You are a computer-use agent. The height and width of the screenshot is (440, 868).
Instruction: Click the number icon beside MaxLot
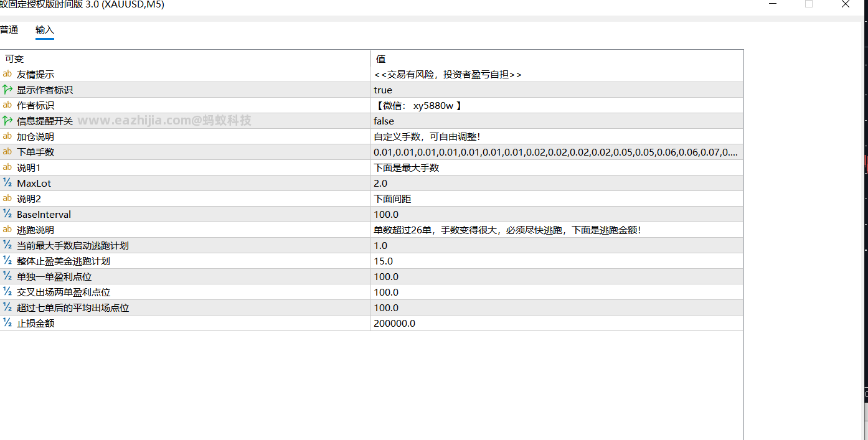(7, 183)
